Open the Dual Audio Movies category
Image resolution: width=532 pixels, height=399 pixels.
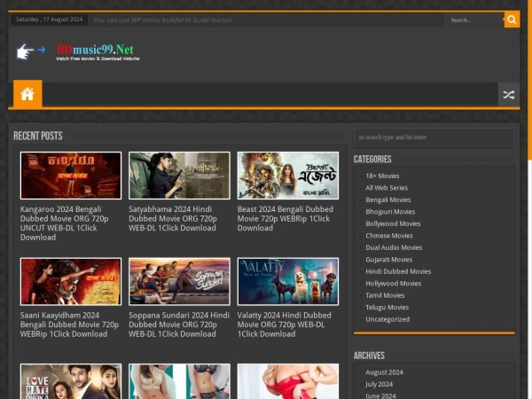(394, 247)
